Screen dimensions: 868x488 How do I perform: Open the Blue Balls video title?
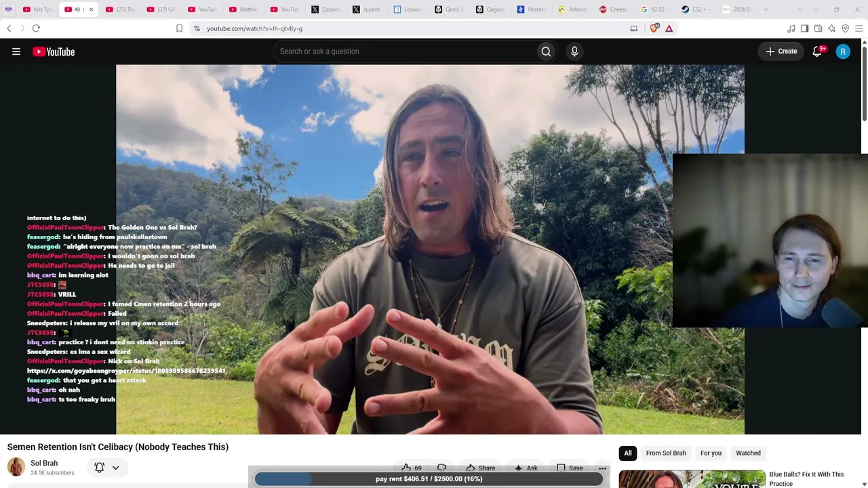tap(806, 479)
